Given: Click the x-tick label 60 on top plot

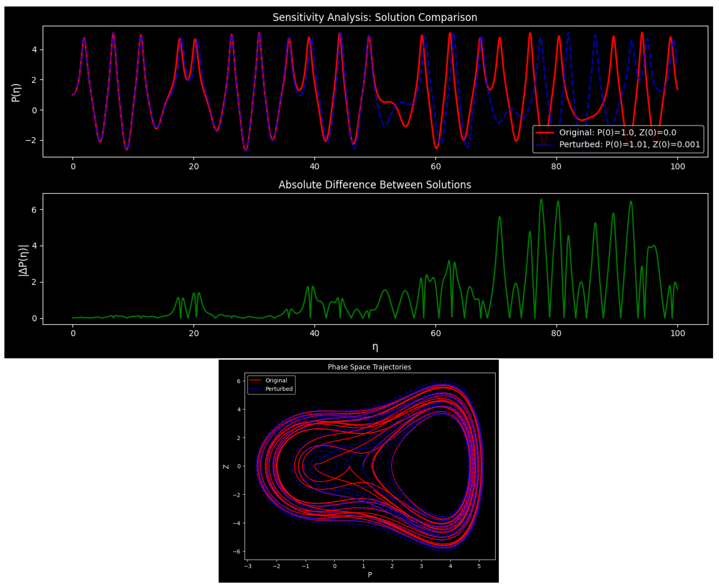Looking at the screenshot, I should pos(436,167).
